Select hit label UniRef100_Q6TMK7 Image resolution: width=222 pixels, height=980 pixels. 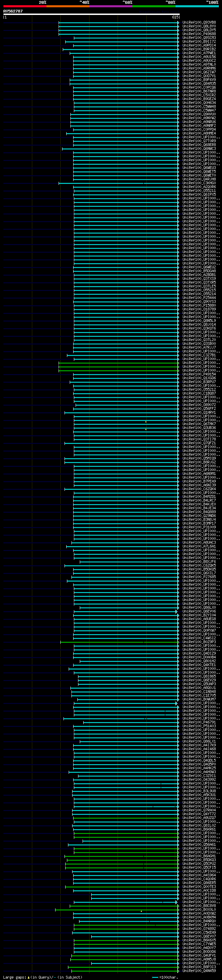pos(199,424)
